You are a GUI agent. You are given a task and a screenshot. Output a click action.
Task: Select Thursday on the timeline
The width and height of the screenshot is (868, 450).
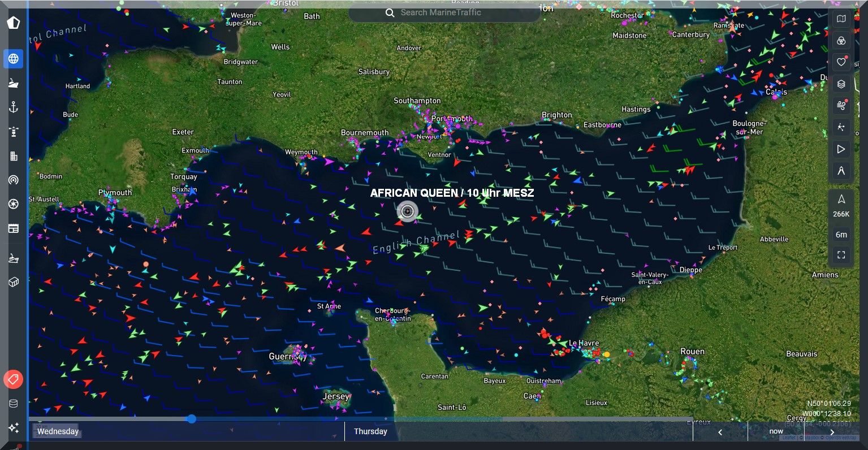pyautogui.click(x=370, y=431)
